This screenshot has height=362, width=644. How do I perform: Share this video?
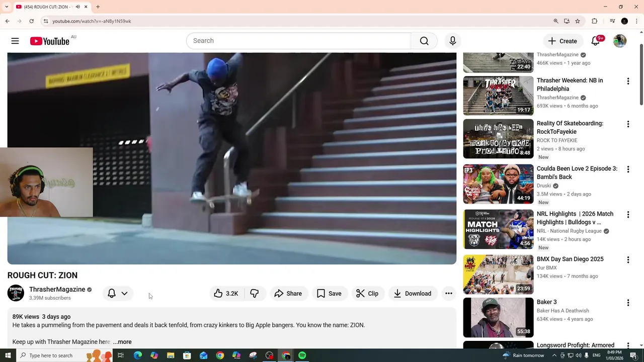[288, 294]
